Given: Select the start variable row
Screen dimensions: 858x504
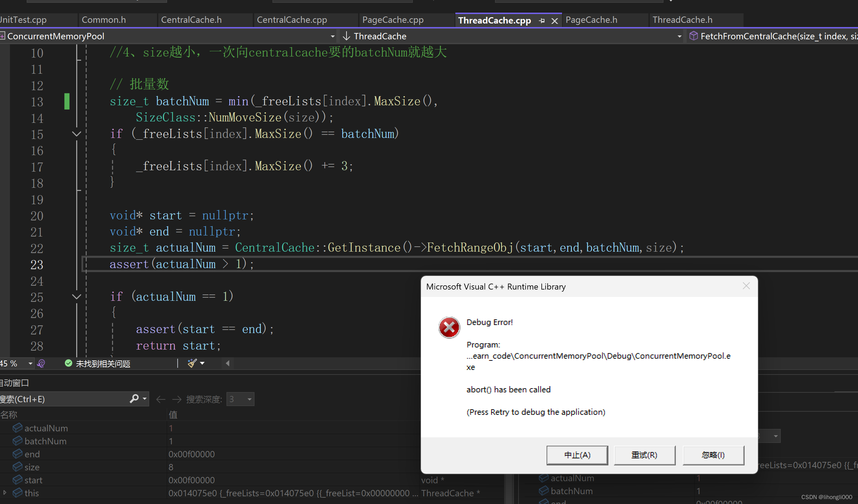Looking at the screenshot, I should 210,480.
